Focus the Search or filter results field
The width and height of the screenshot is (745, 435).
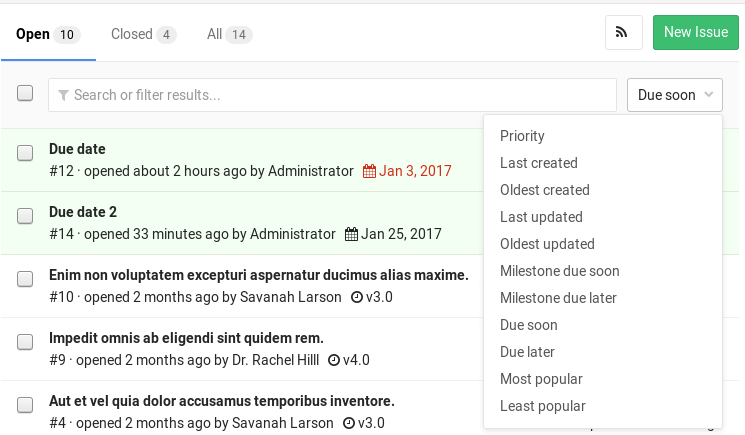tap(340, 95)
